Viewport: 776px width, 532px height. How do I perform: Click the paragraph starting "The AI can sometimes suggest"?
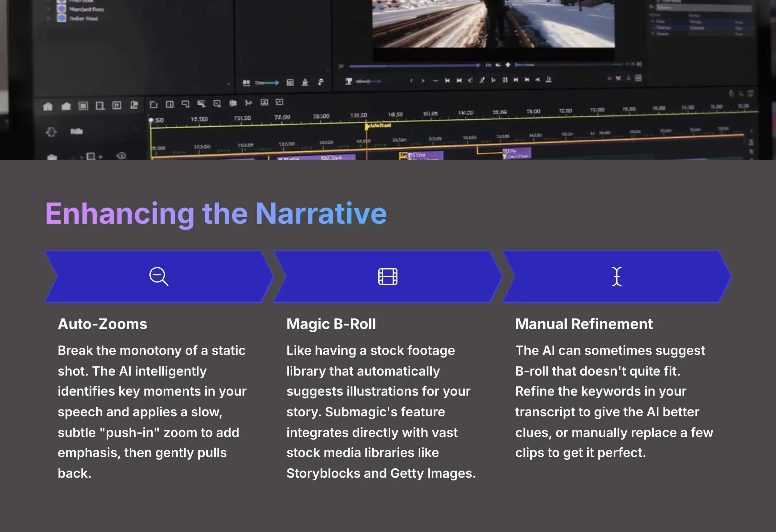pyautogui.click(x=614, y=401)
